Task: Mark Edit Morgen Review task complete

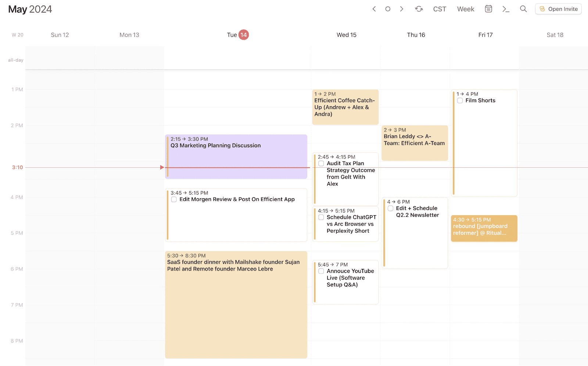Action: pos(173,199)
